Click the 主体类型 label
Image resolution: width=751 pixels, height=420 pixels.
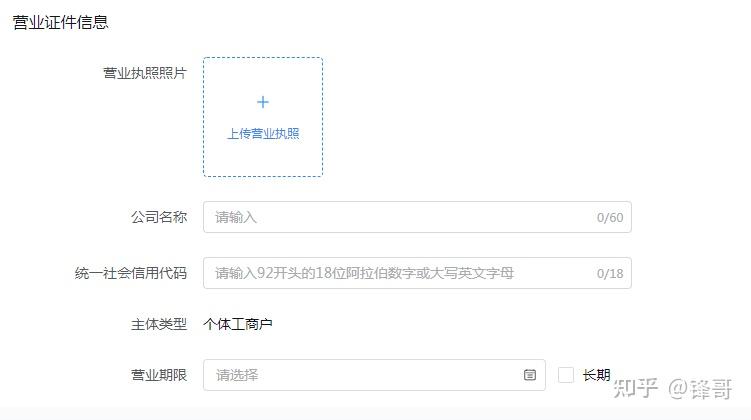[x=159, y=324]
